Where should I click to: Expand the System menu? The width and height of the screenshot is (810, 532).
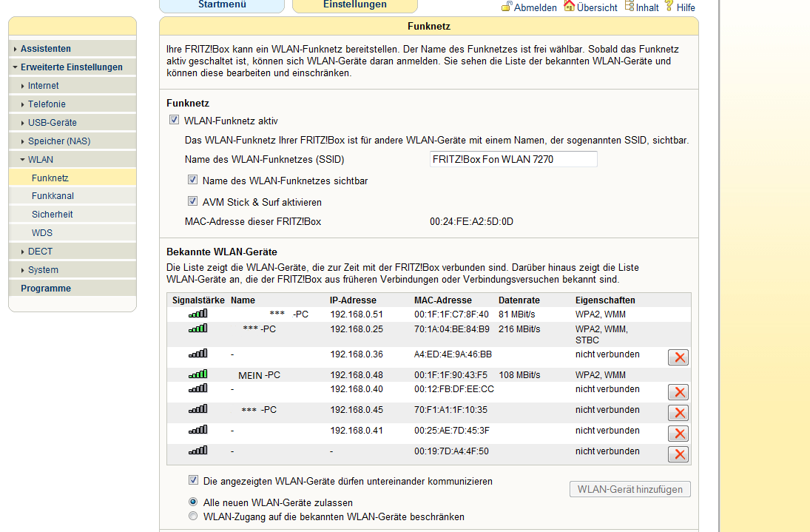pos(72,270)
